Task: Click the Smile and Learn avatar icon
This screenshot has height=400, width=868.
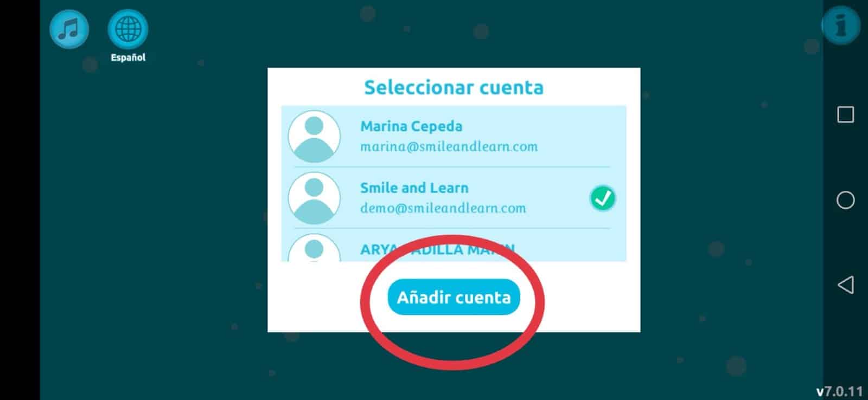Action: click(314, 198)
